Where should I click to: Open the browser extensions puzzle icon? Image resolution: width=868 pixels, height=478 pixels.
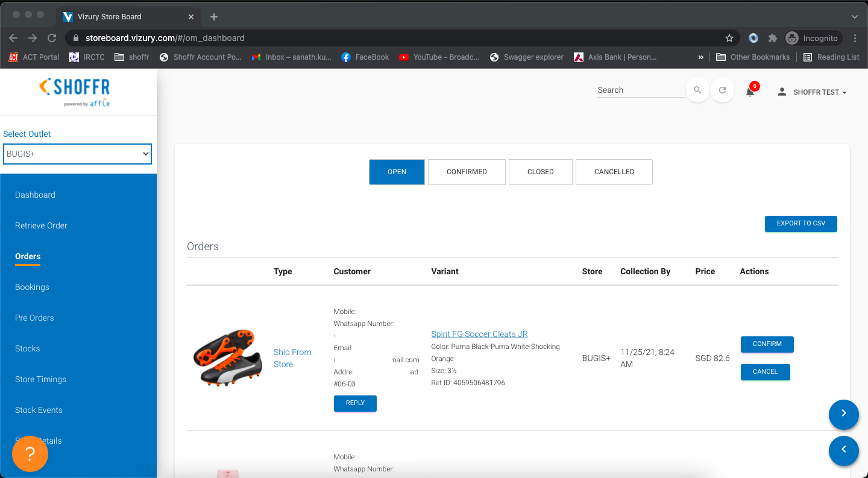(773, 38)
